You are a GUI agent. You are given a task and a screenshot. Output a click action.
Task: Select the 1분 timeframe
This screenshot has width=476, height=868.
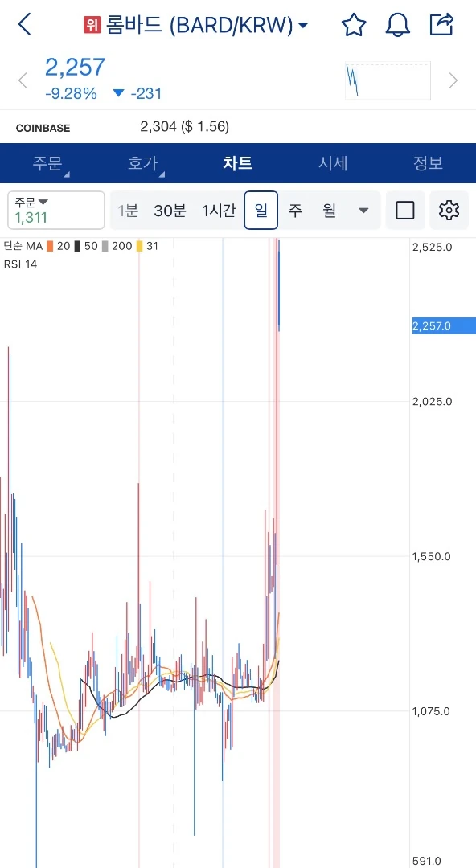[128, 211]
